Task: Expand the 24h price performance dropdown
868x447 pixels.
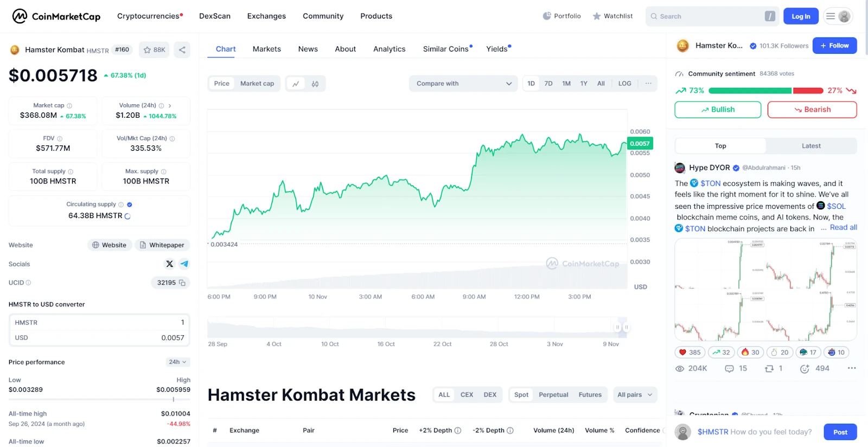Action: click(x=177, y=362)
